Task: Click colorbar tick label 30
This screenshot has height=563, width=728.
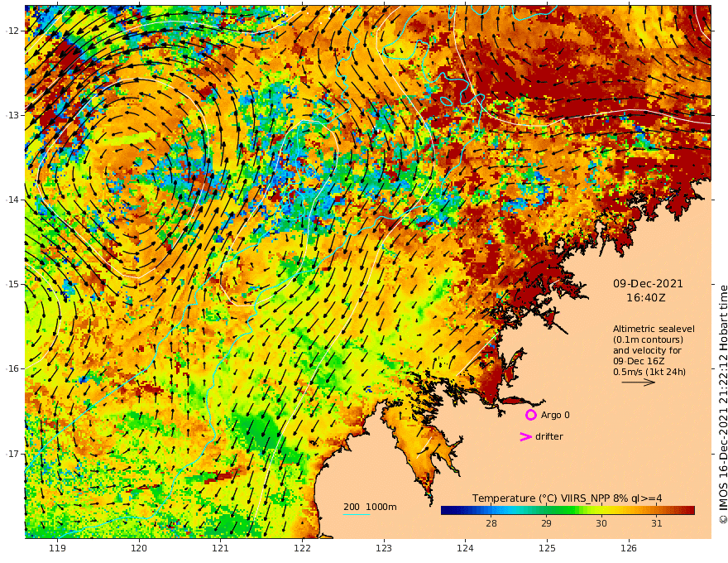Action: (x=601, y=523)
